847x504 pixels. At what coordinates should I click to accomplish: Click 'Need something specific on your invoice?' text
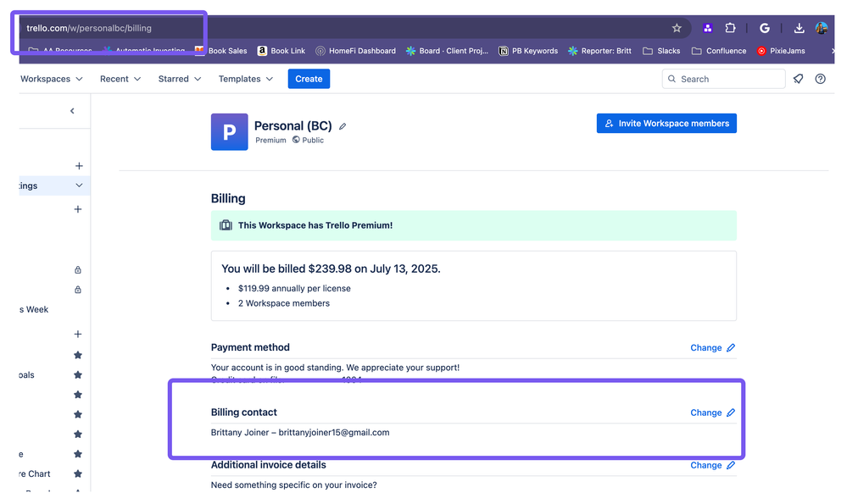294,485
